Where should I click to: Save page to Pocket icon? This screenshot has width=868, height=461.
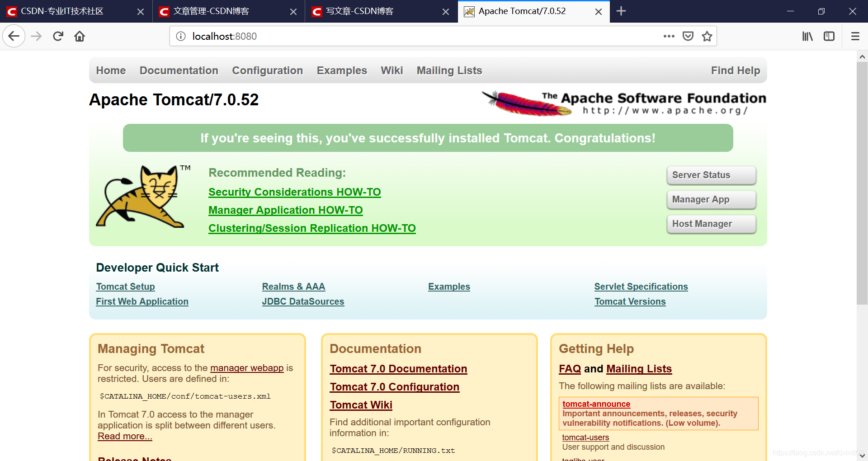tap(688, 36)
